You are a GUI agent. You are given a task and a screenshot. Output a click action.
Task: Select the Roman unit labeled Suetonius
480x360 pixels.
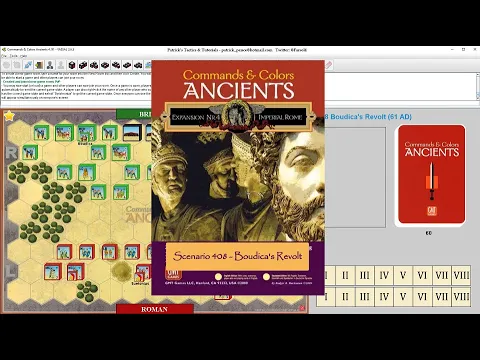tap(142, 274)
